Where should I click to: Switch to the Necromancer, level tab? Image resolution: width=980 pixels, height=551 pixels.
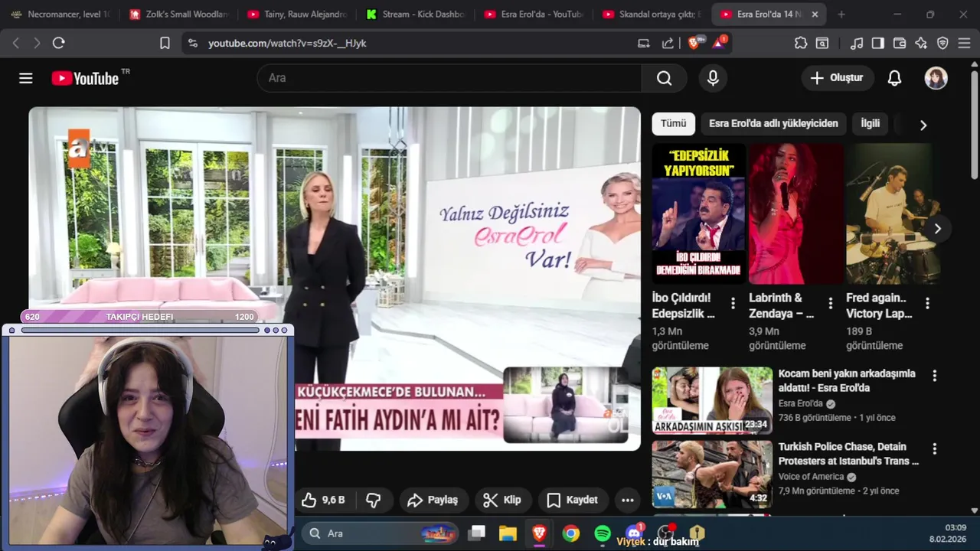tap(61, 15)
